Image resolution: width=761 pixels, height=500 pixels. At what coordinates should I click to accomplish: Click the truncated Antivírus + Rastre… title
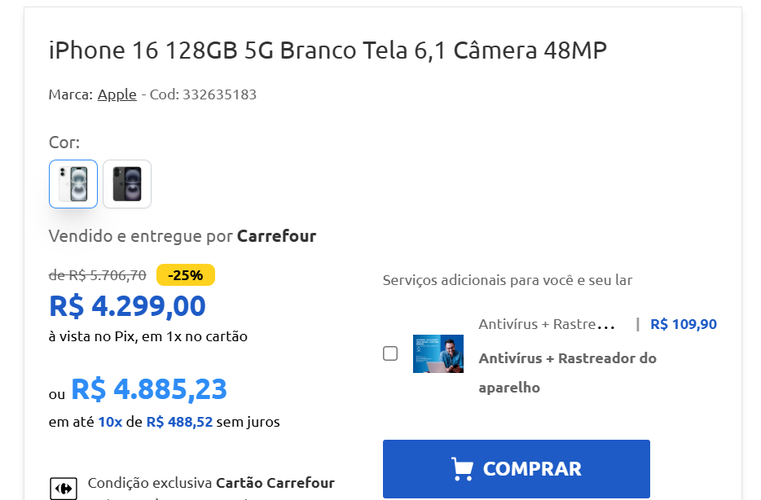point(545,324)
